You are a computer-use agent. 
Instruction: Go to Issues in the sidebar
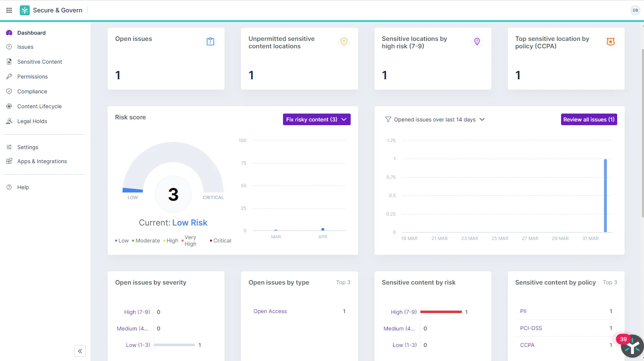[25, 47]
